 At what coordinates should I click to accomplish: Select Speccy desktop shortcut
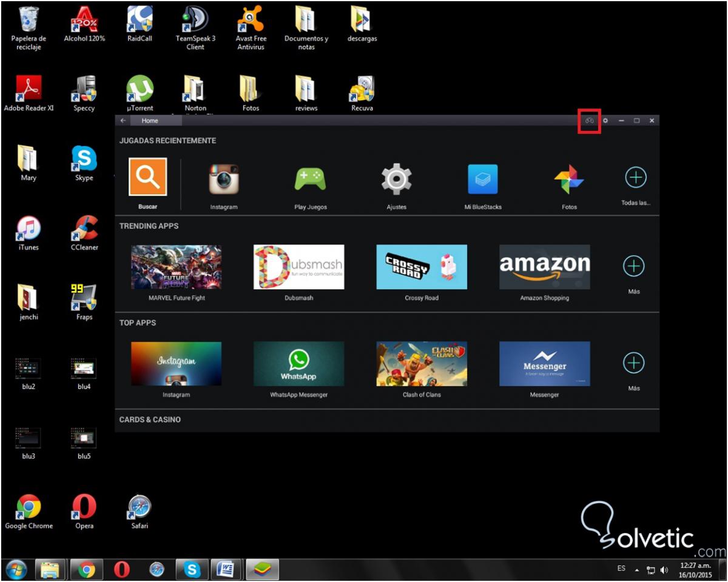click(x=84, y=94)
